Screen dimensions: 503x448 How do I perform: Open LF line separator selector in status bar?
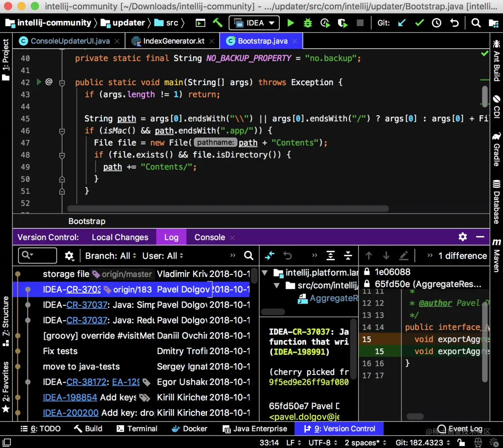pyautogui.click(x=294, y=442)
